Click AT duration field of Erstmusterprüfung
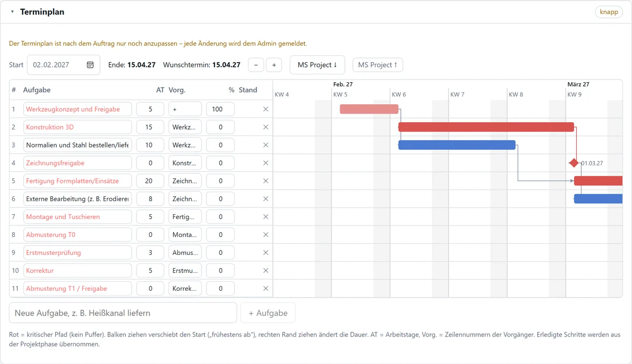Screen dimensions: 632x364 click(x=150, y=252)
